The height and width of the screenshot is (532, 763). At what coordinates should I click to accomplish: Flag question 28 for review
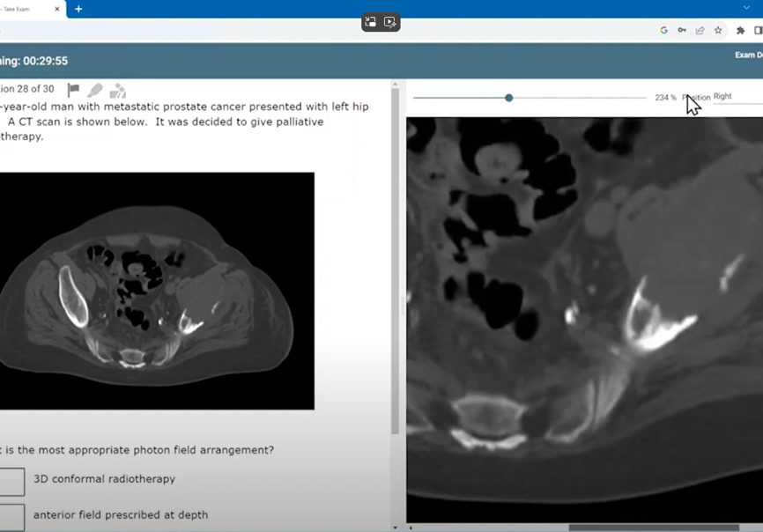click(x=72, y=89)
